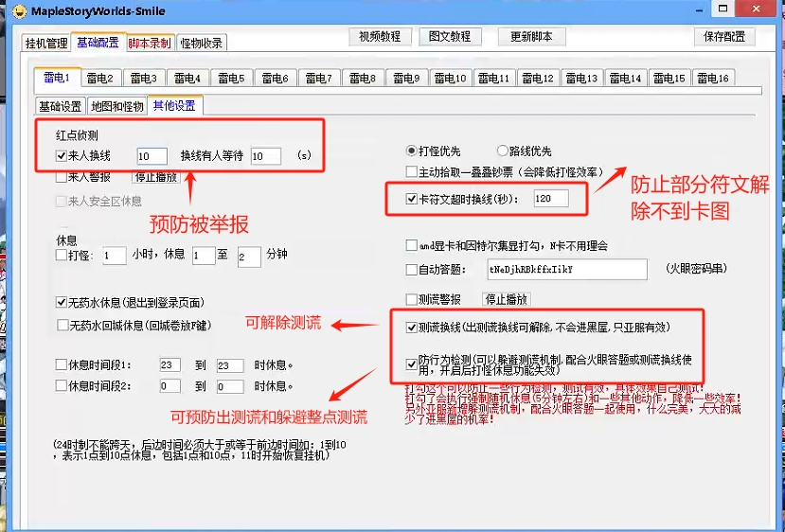Select the 雷电2 tab
785x532 pixels.
click(100, 78)
